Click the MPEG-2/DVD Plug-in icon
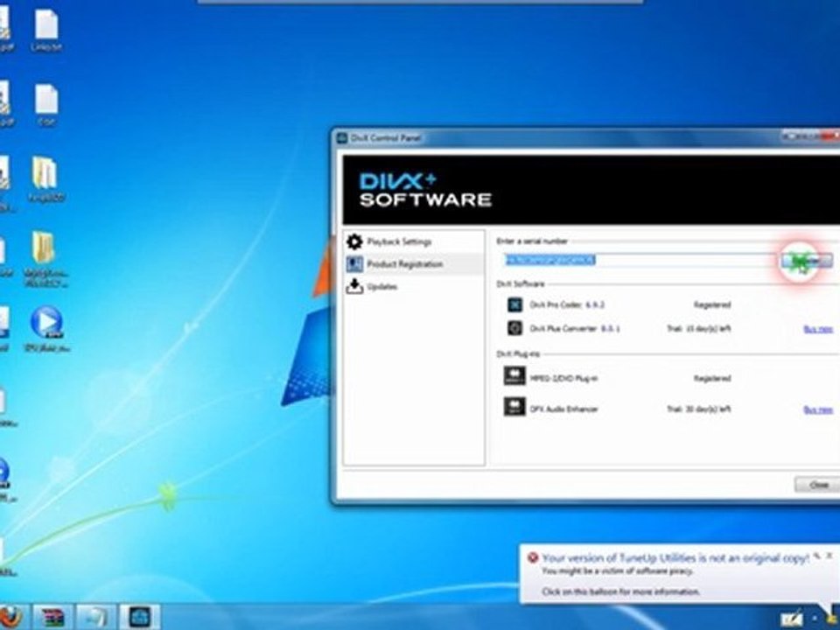Image resolution: width=840 pixels, height=630 pixels. 514,376
